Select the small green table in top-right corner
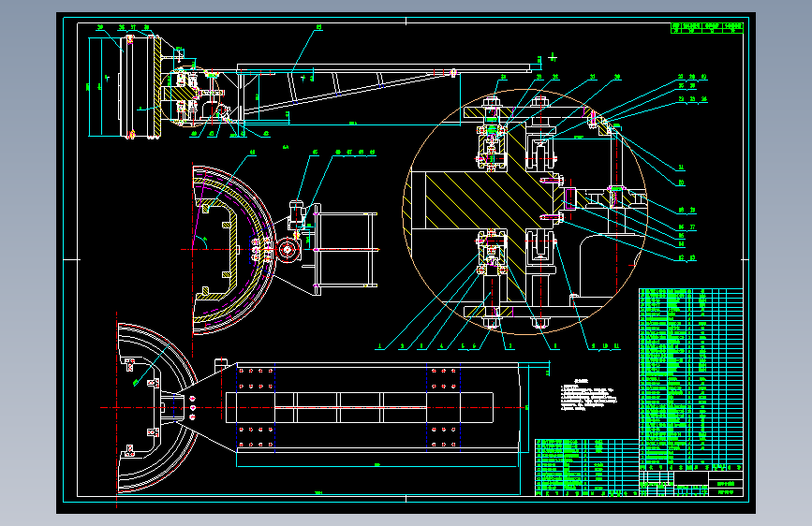812x526 pixels. (707, 28)
